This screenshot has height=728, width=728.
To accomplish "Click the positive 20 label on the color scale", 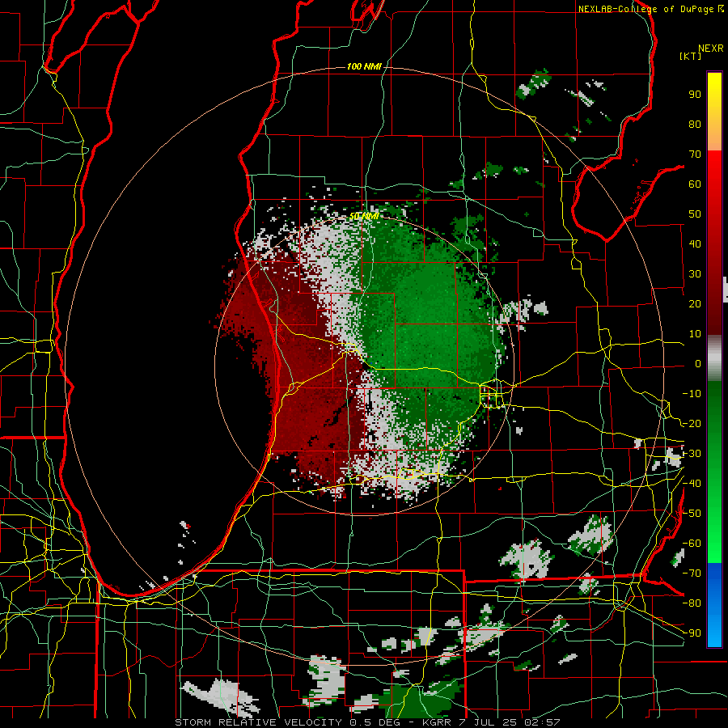I will click(695, 303).
